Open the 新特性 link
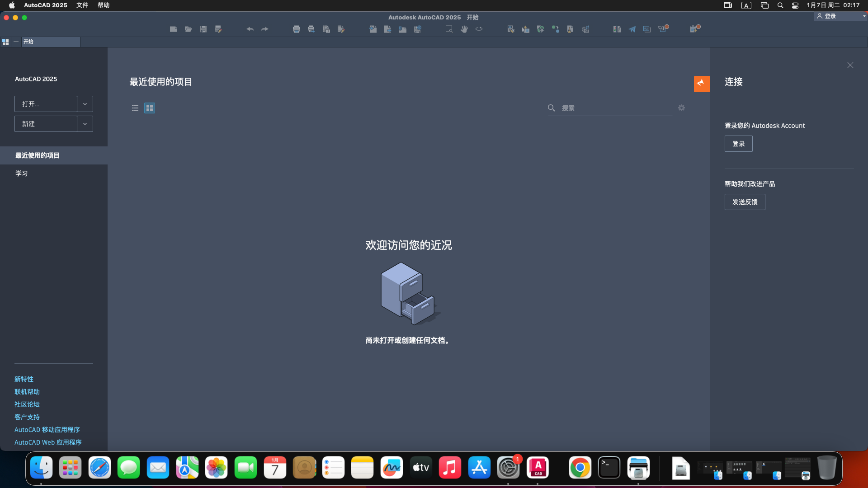 tap(24, 379)
